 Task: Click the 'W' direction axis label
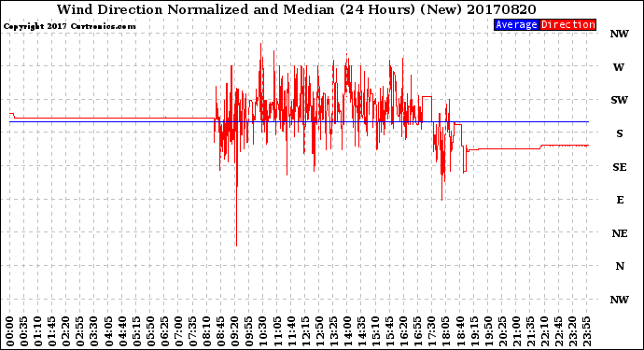(619, 67)
